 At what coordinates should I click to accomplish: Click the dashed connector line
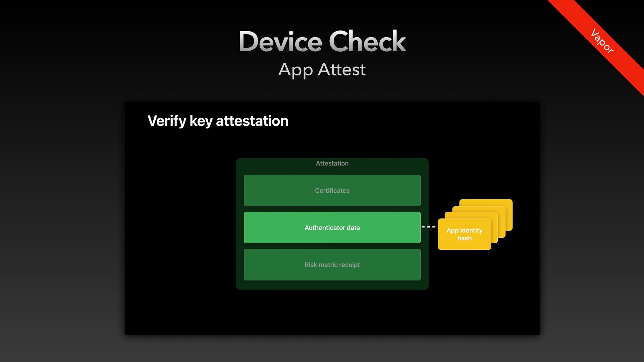point(429,227)
